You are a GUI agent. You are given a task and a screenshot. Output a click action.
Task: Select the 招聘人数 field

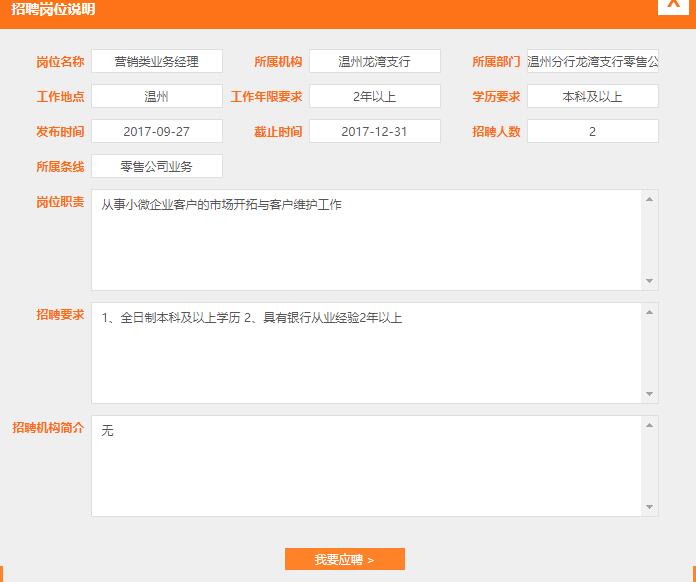point(592,132)
